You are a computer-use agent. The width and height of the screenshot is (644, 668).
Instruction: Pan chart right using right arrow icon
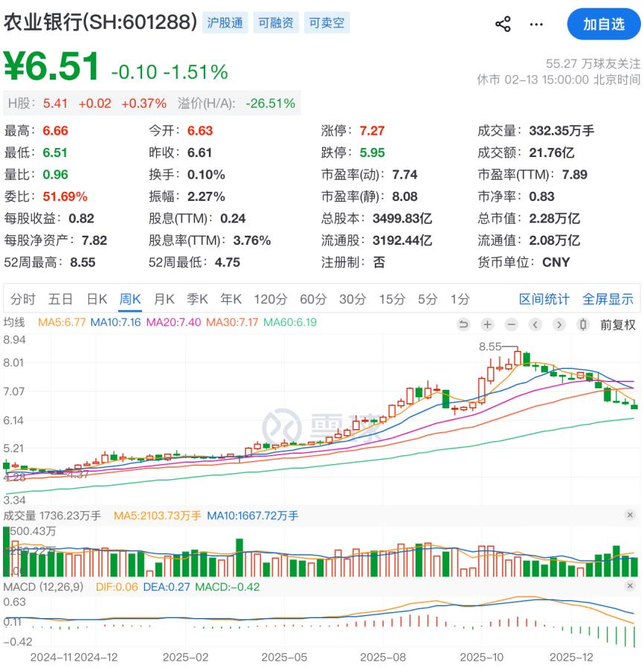pos(558,324)
